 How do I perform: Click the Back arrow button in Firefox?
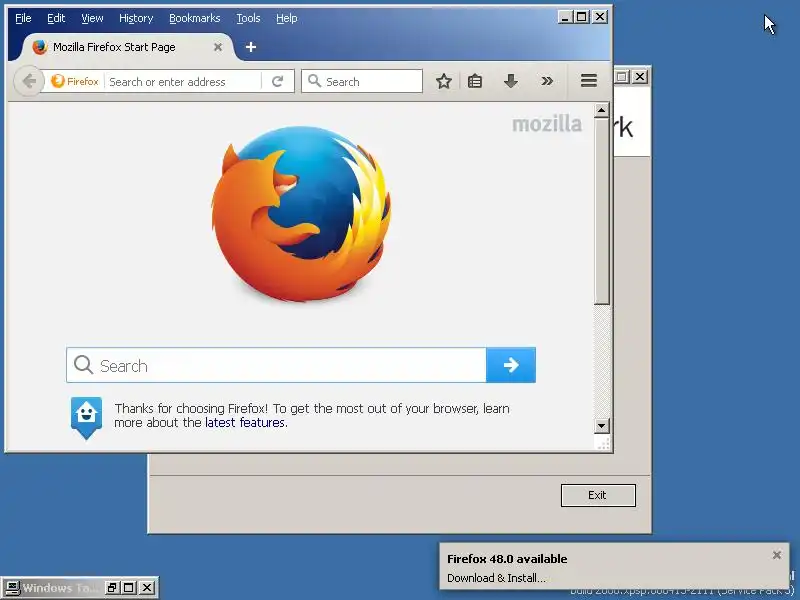click(29, 81)
